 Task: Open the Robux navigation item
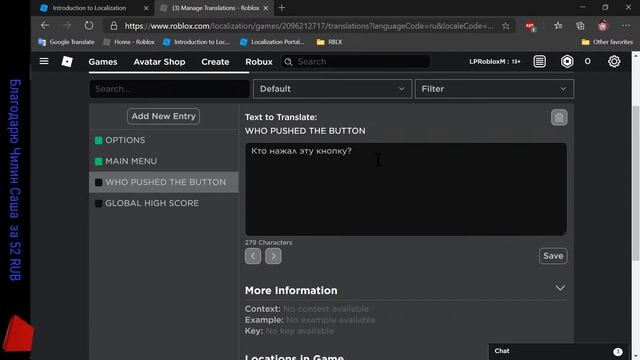[x=259, y=62]
